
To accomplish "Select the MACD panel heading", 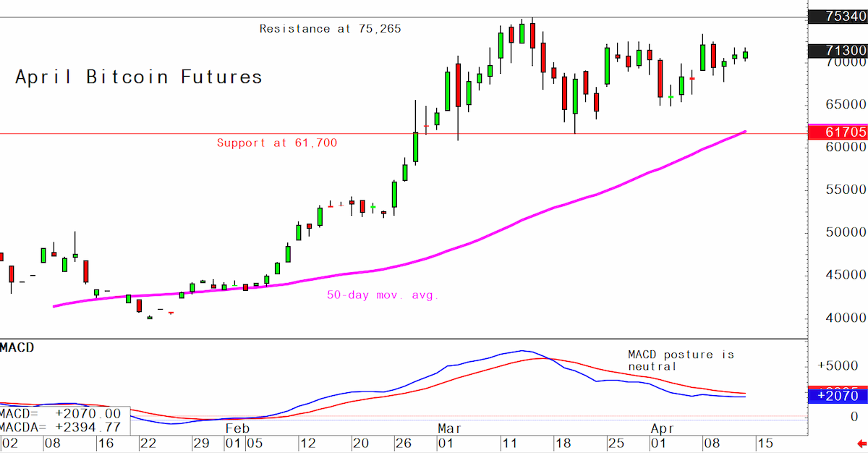I will pyautogui.click(x=17, y=348).
